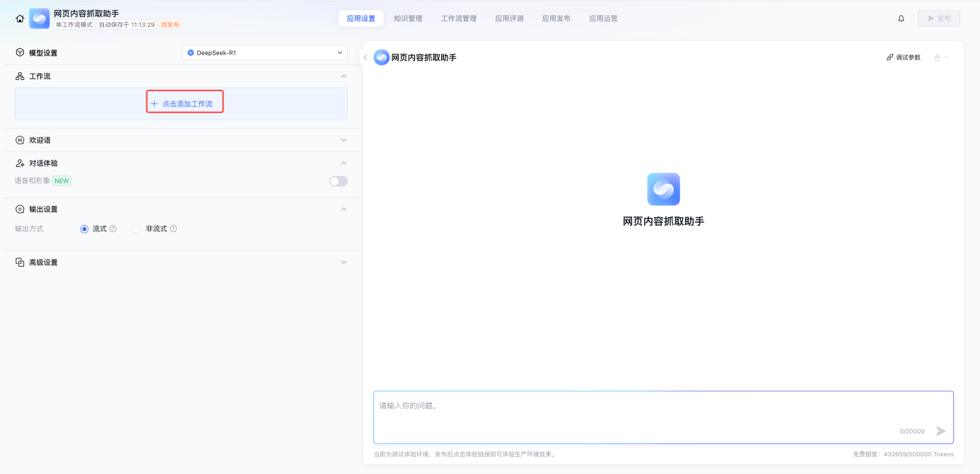
Task: Click the notification bell icon
Action: tap(901, 18)
